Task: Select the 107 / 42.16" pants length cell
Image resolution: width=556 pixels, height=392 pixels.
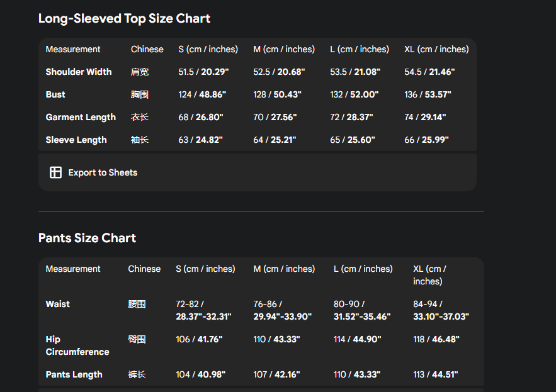Action: (276, 374)
